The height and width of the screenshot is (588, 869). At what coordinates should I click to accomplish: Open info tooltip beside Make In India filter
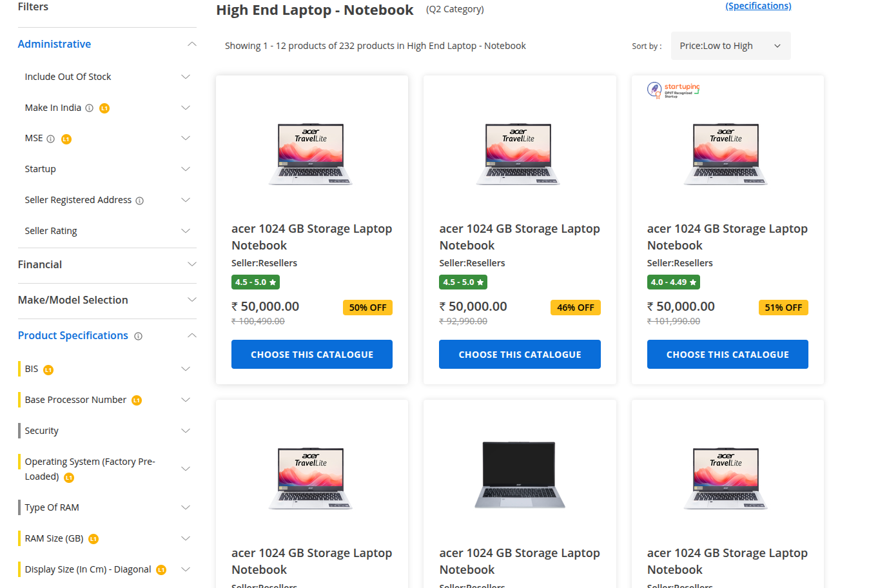click(88, 108)
